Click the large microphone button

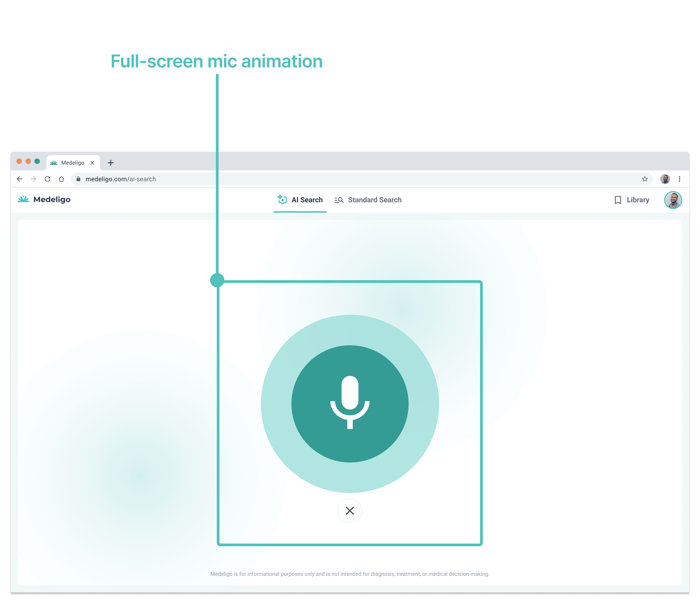(x=350, y=404)
